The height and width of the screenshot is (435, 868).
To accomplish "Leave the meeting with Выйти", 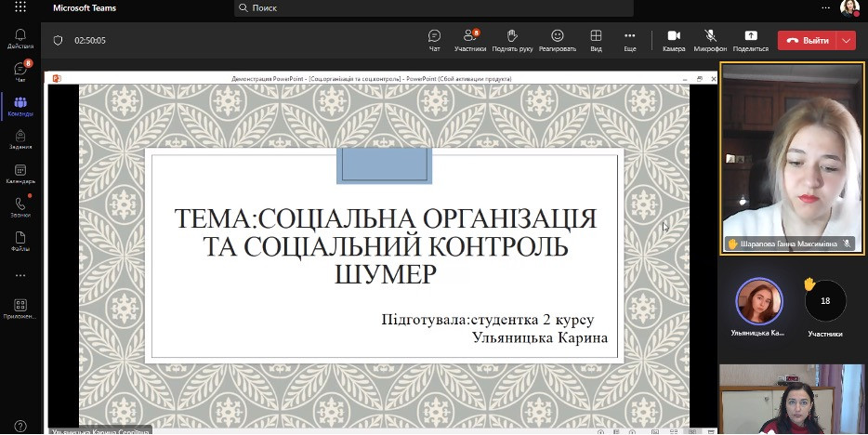I will click(x=807, y=41).
